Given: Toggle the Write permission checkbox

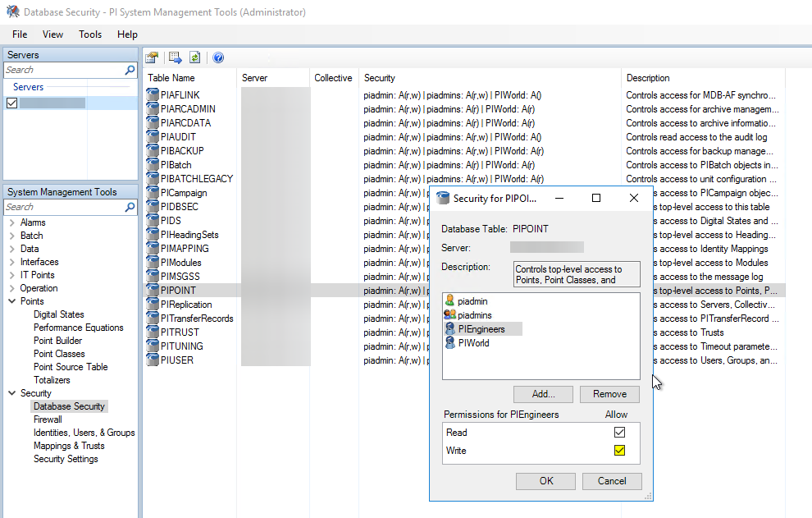Looking at the screenshot, I should tap(619, 451).
